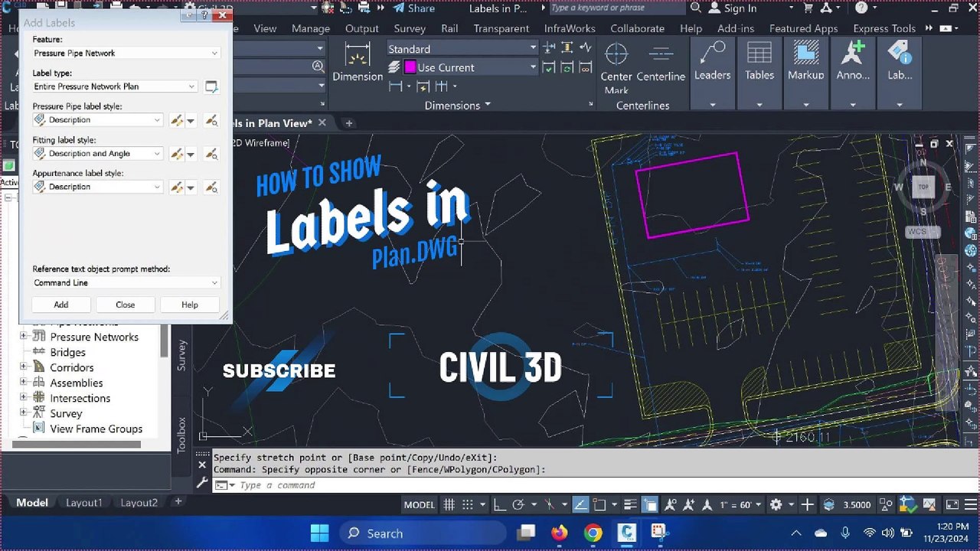This screenshot has height=551, width=980.
Task: Click status bar customization menu icon
Action: tap(970, 504)
